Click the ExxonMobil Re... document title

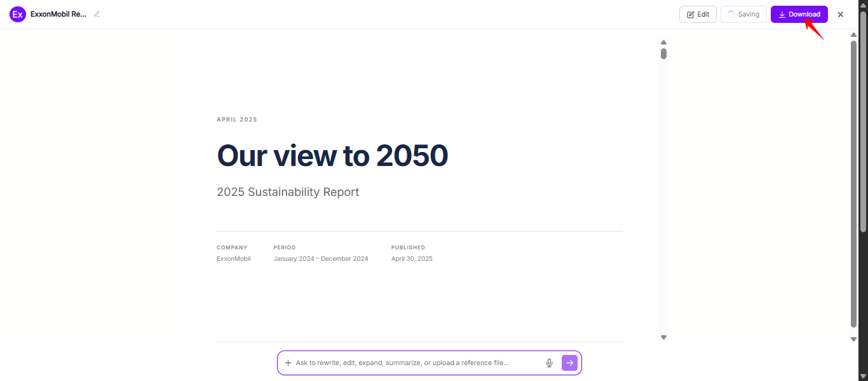click(x=58, y=14)
